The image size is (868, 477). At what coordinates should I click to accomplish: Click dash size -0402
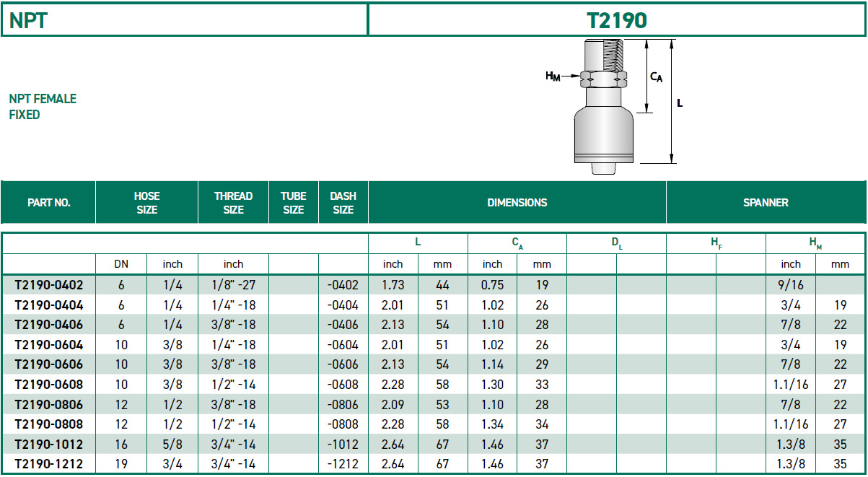tap(343, 285)
